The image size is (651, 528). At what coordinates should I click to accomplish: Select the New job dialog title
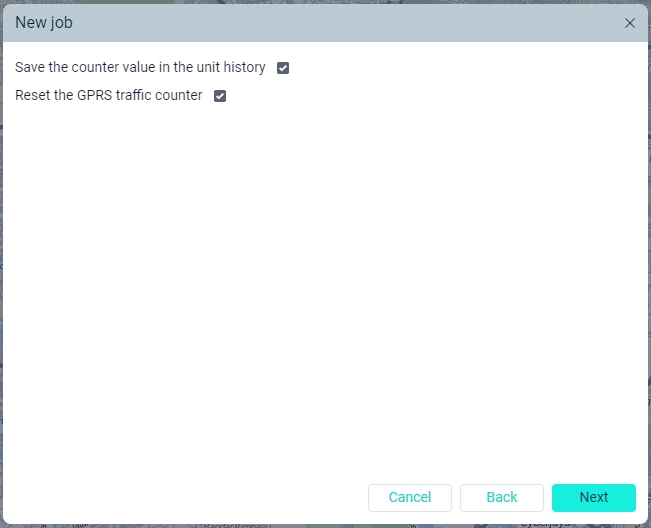coord(44,23)
